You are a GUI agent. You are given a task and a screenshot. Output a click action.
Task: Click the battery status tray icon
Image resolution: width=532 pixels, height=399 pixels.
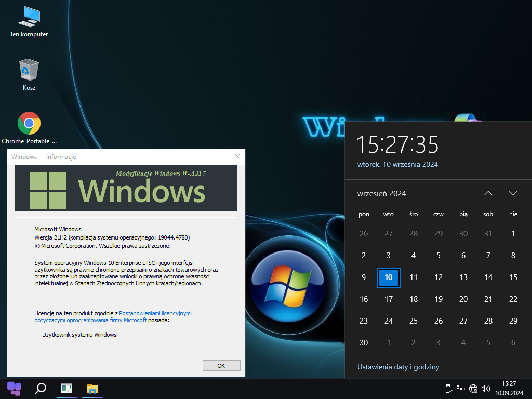(461, 389)
